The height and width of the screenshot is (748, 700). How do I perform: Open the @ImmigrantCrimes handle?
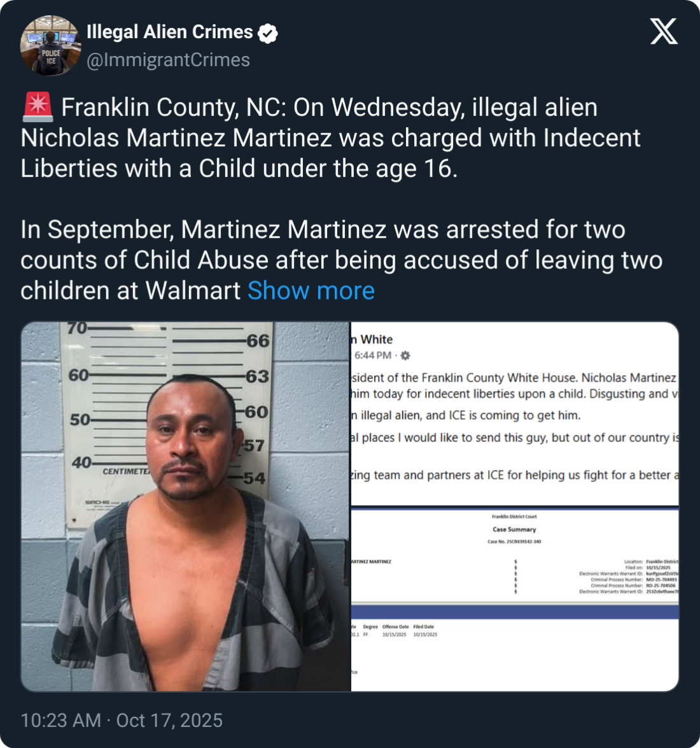tap(168, 60)
